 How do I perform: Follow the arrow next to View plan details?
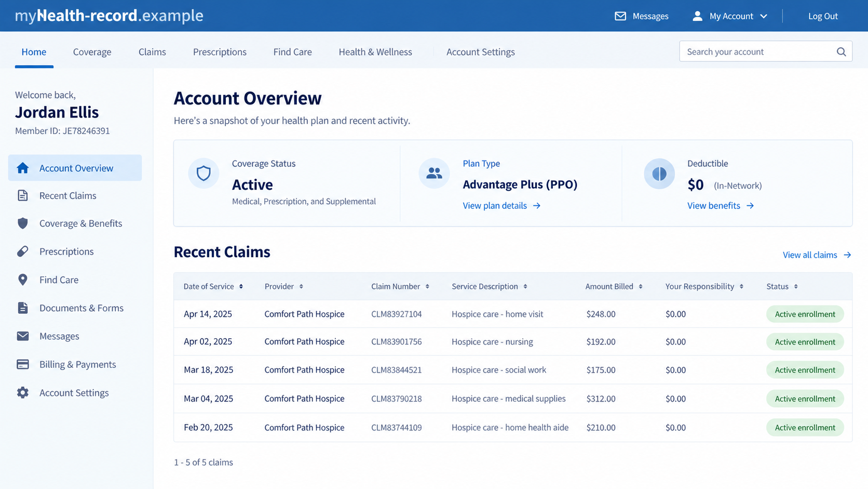click(537, 206)
